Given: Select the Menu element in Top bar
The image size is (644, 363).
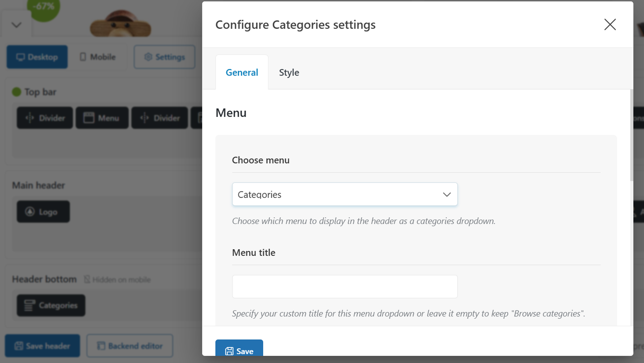Looking at the screenshot, I should click(102, 118).
